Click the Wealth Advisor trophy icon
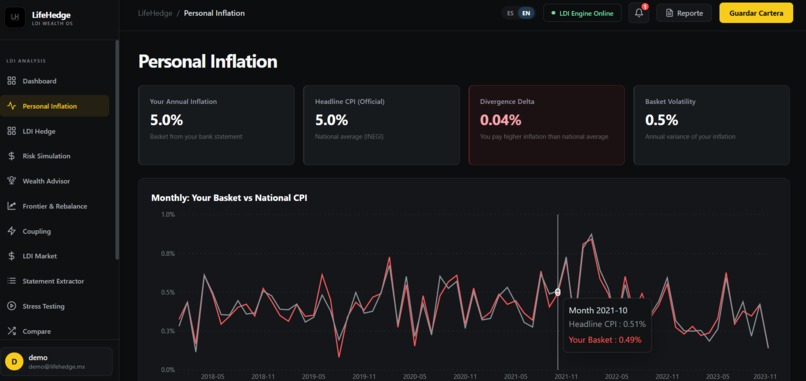The height and width of the screenshot is (381, 806). click(x=11, y=181)
